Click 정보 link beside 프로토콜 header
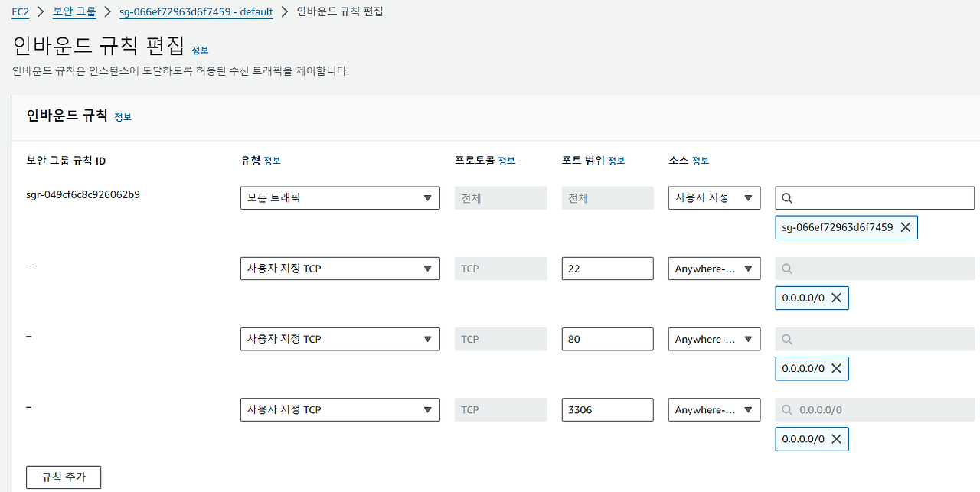 click(507, 161)
